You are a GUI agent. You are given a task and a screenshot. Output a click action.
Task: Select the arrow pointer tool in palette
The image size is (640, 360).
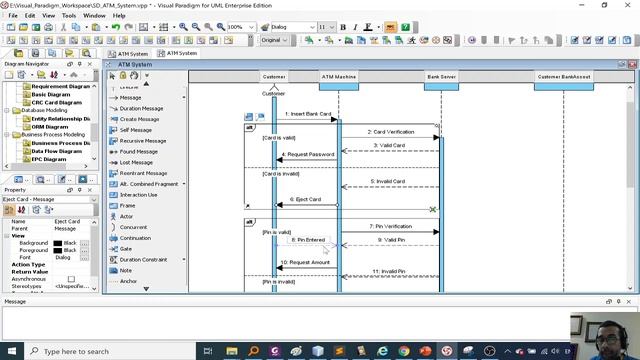tap(112, 76)
